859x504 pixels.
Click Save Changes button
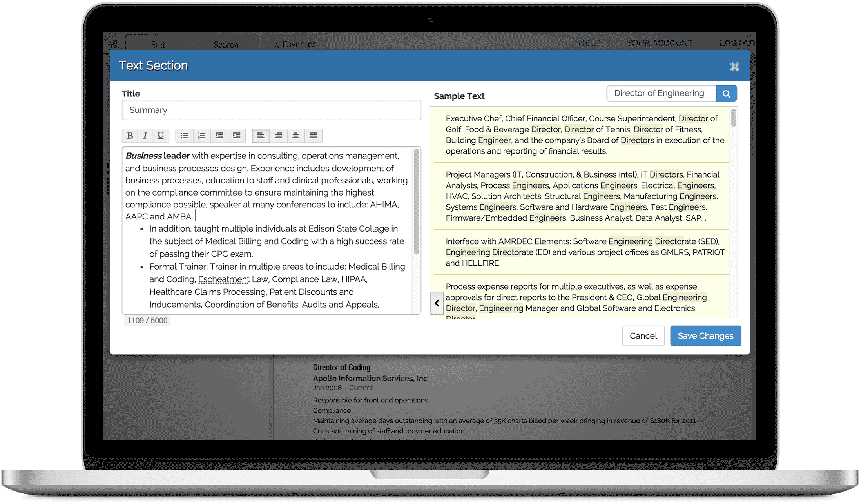point(705,335)
